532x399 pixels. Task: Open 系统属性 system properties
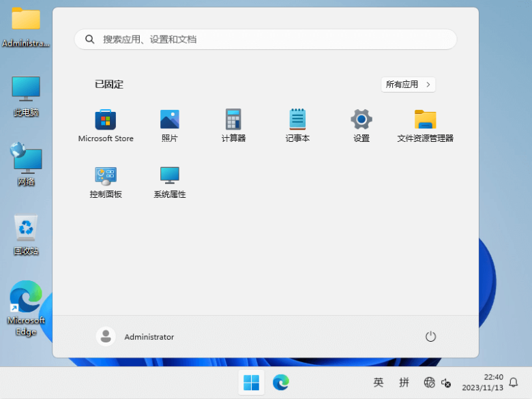[x=170, y=182]
